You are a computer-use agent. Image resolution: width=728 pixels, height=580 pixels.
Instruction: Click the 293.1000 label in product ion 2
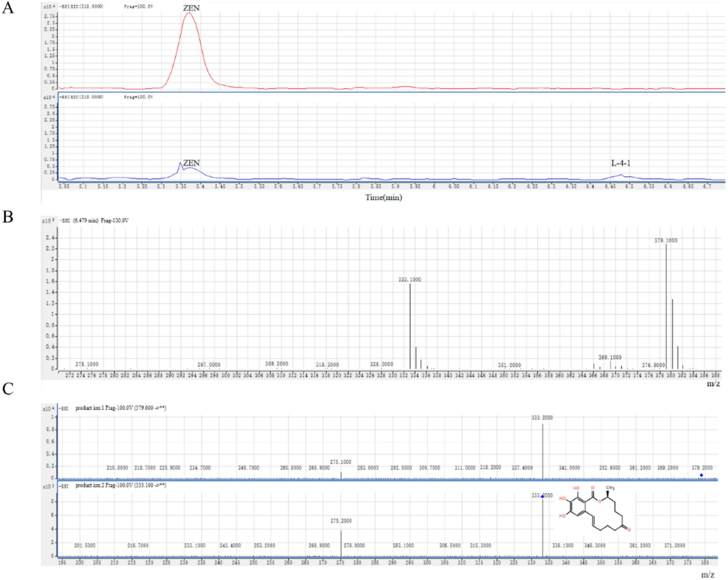(x=403, y=546)
